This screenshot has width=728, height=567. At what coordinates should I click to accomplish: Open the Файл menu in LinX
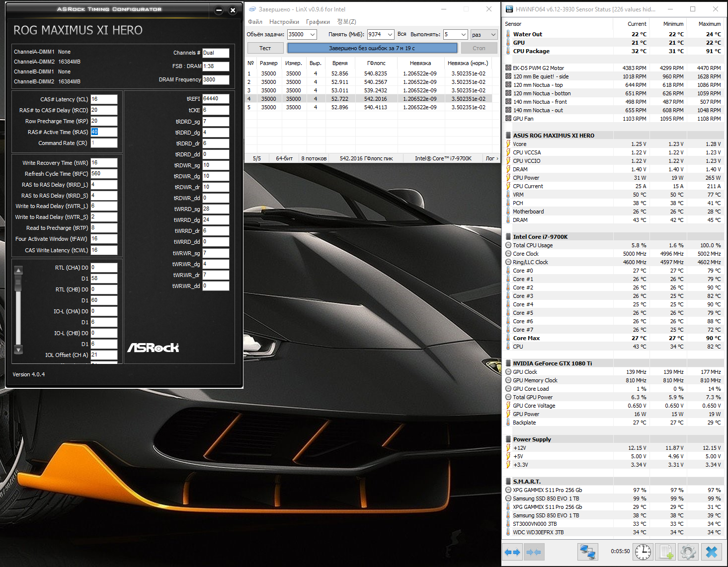255,22
